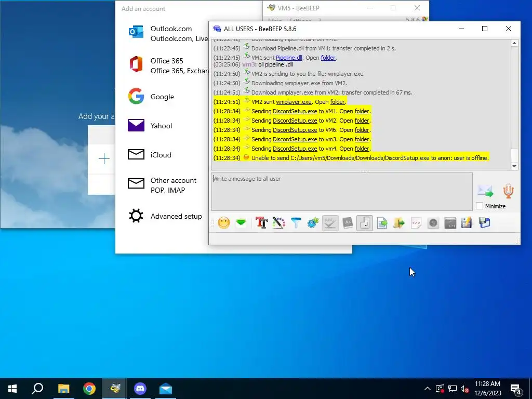Screen dimensions: 532x399
Task: Open Mail app from taskbar
Action: (x=166, y=389)
